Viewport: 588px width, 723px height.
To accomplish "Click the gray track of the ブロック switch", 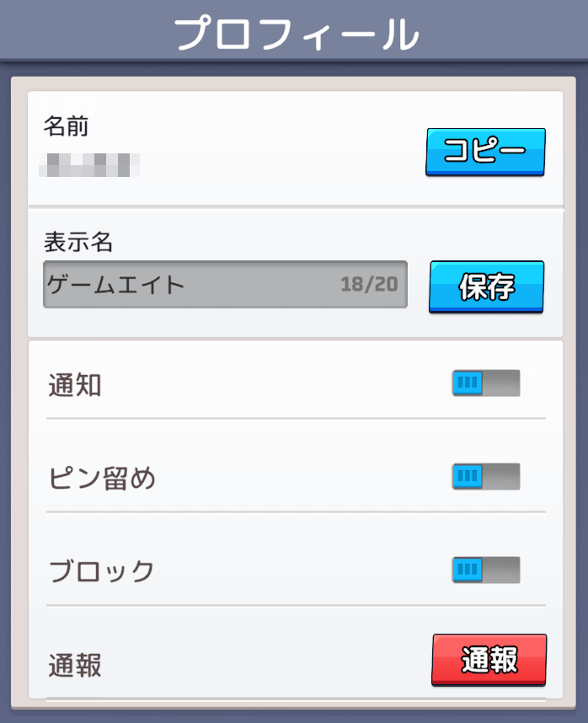I will pos(501,569).
